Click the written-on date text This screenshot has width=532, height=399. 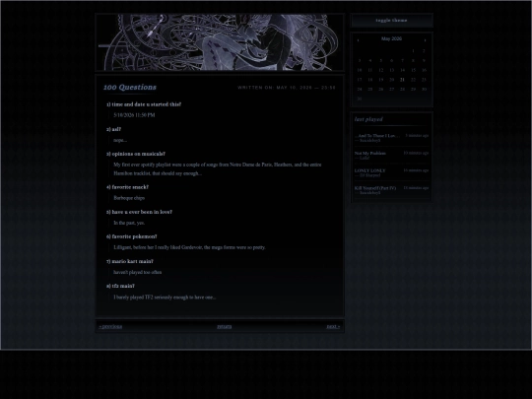pyautogui.click(x=287, y=88)
